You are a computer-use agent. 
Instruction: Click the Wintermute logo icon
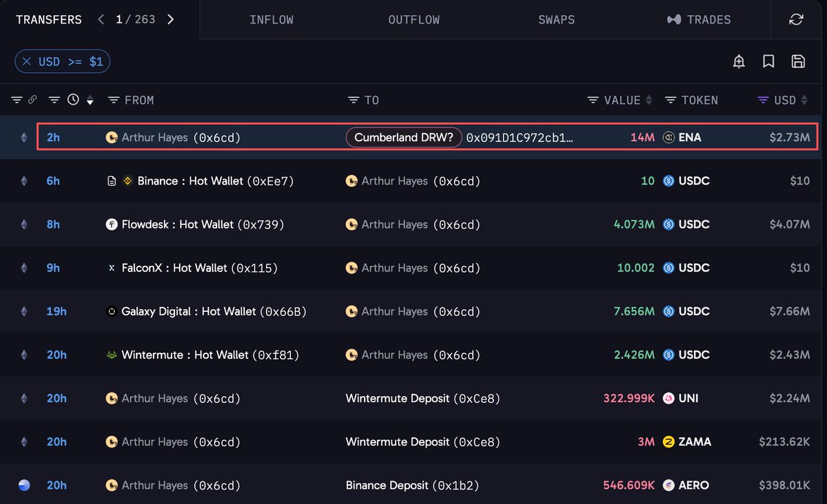click(112, 355)
